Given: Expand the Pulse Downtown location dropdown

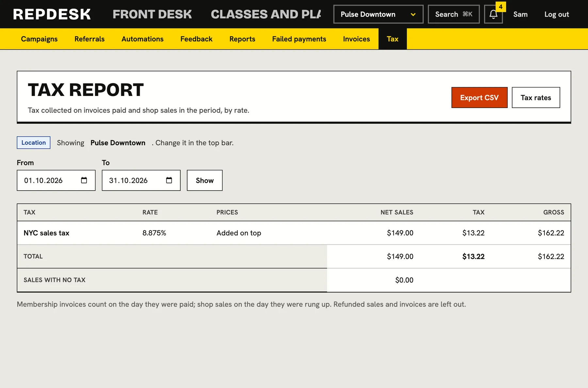Looking at the screenshot, I should (378, 14).
